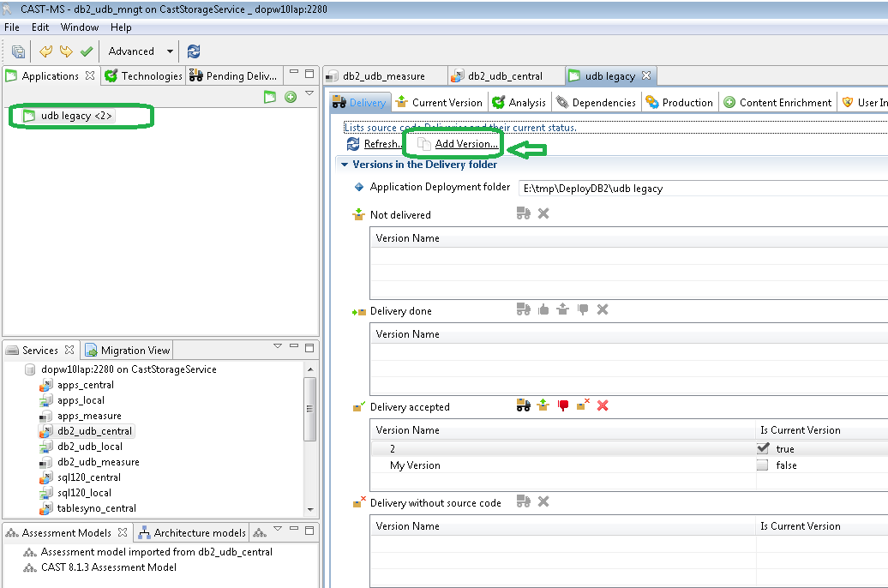
Task: Open Applications panel view menu triangle
Action: (309, 93)
